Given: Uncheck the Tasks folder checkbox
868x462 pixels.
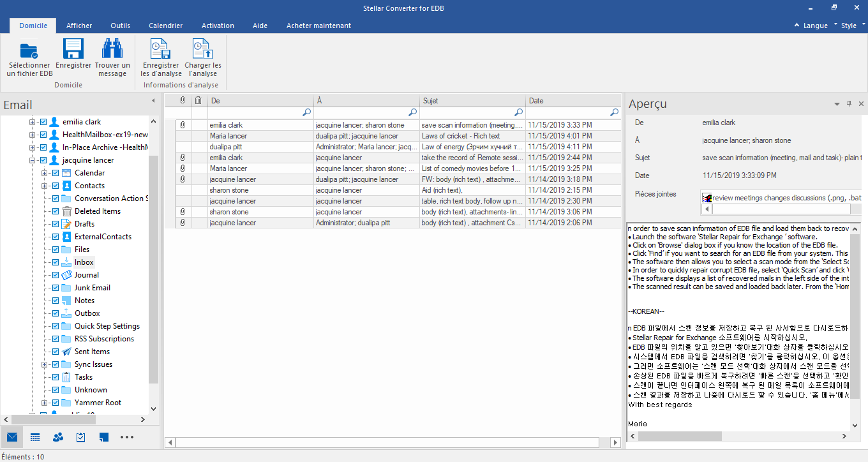Looking at the screenshot, I should tap(56, 377).
